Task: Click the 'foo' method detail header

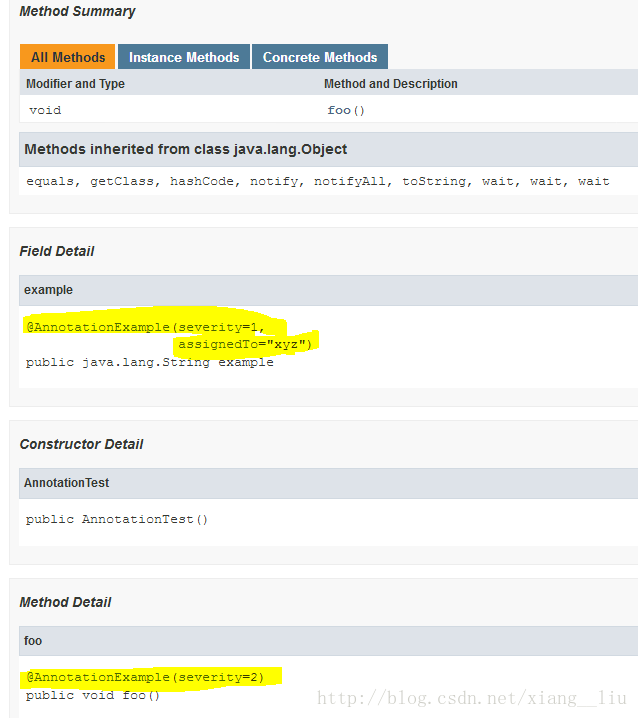Action: coord(33,641)
